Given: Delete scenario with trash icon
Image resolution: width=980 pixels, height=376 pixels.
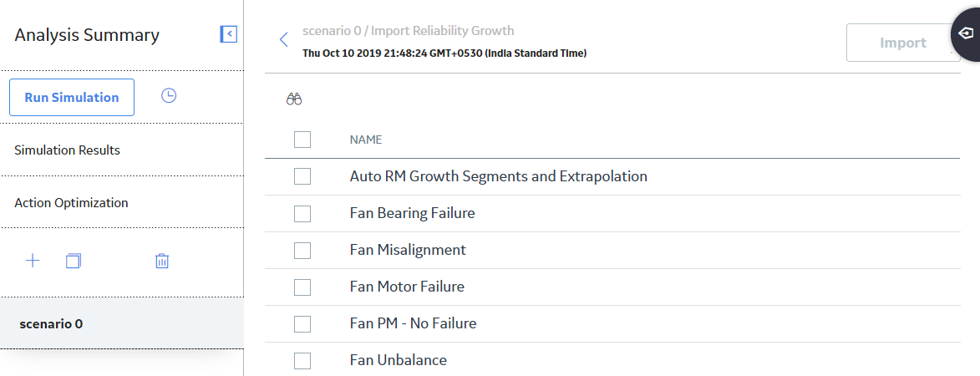Looking at the screenshot, I should pos(162,261).
